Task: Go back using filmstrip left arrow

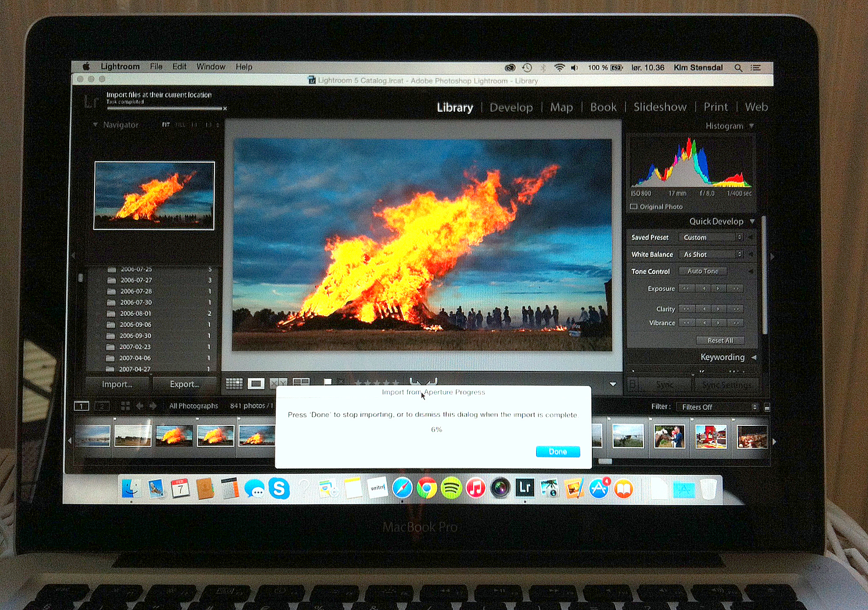Action: coord(140,406)
